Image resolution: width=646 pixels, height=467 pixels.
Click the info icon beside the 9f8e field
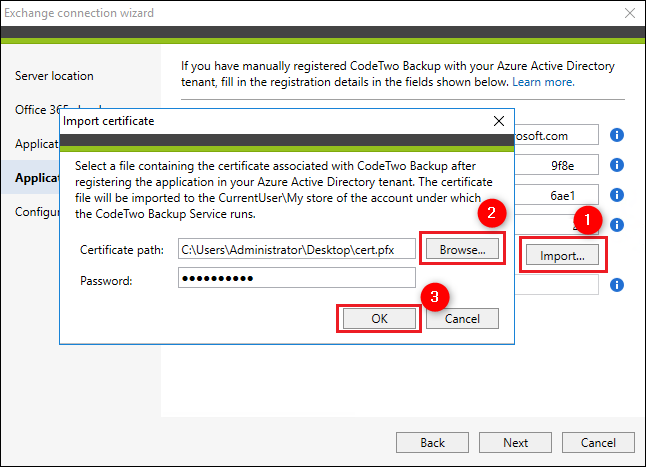pyautogui.click(x=616, y=165)
